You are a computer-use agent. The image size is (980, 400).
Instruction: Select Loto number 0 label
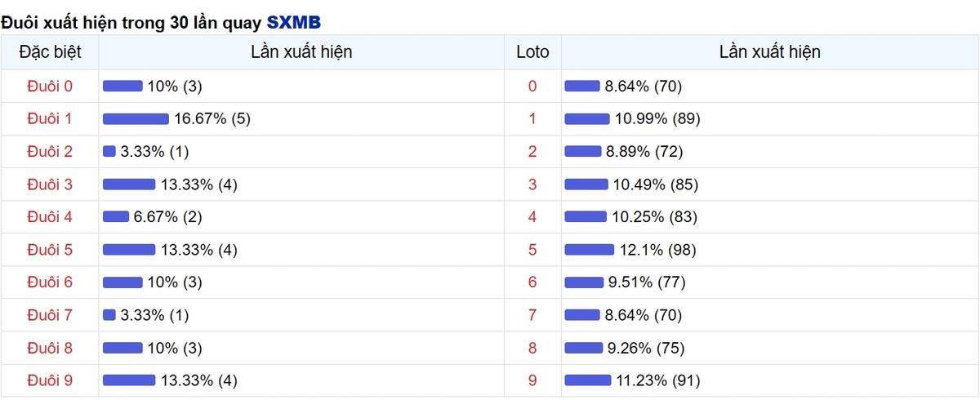tap(532, 86)
